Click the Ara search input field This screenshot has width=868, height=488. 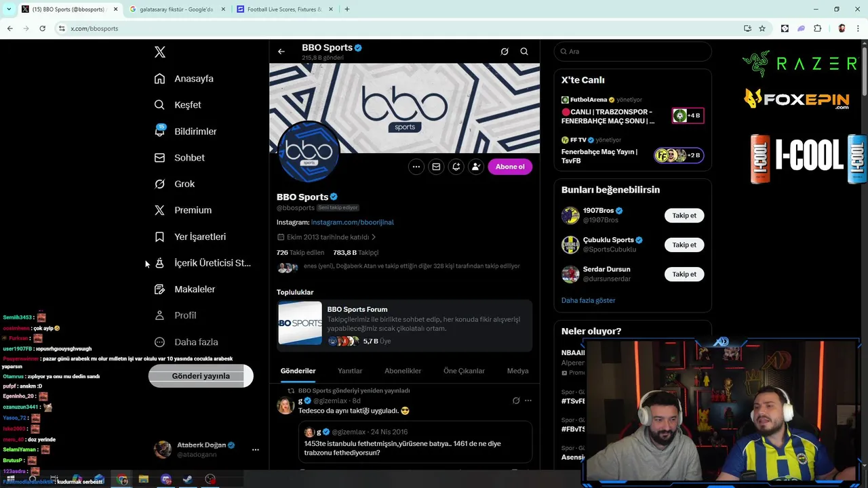tap(633, 52)
